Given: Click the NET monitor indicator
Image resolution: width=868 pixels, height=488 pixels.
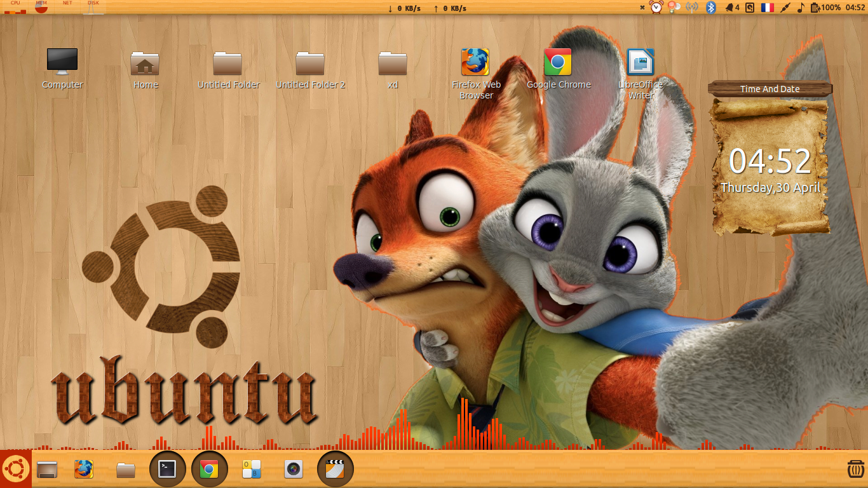Looking at the screenshot, I should (67, 7).
